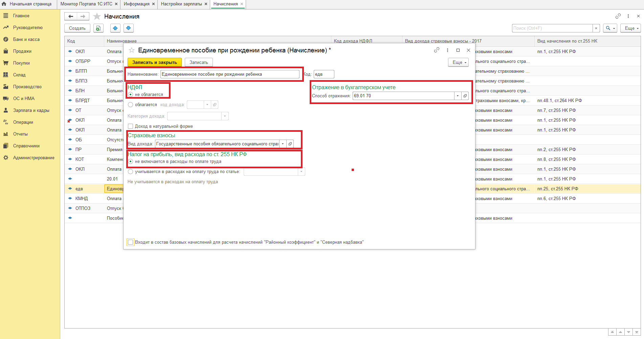
Task: Click the star icon in the dialog title
Action: [132, 50]
